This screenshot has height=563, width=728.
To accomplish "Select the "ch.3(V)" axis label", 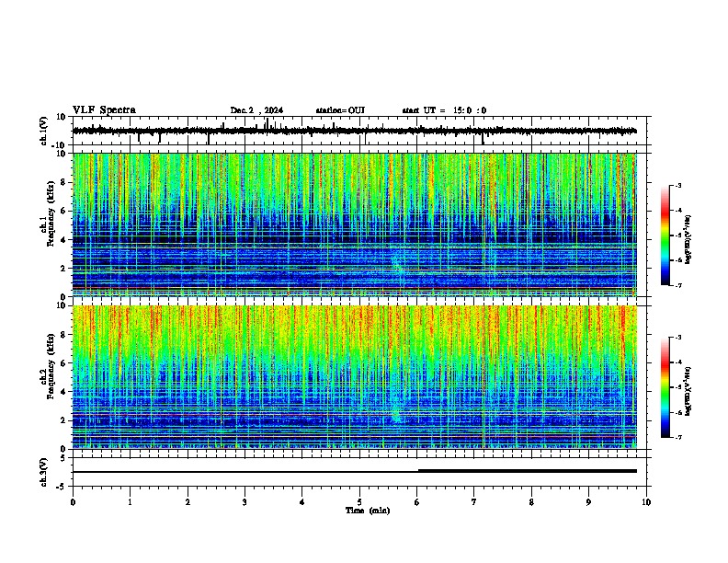I will 44,472.
